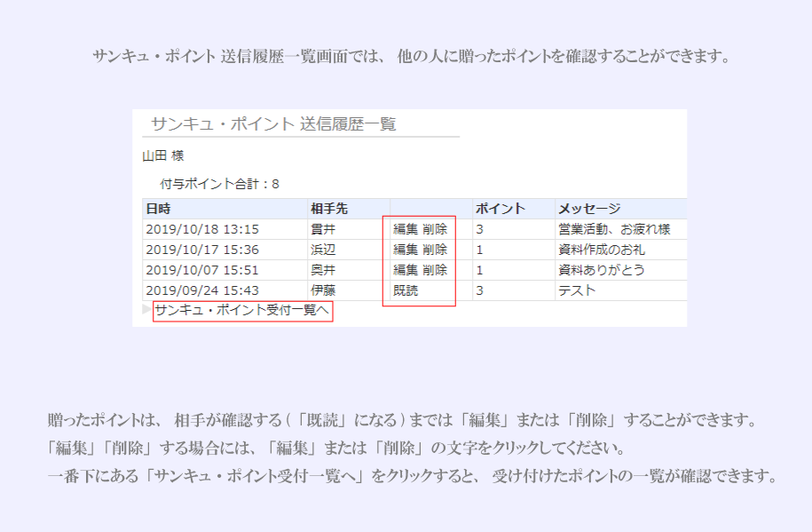Viewport: 812px width, 532px height.
Task: Click 編集 link in 奥井 row
Action: point(406,270)
